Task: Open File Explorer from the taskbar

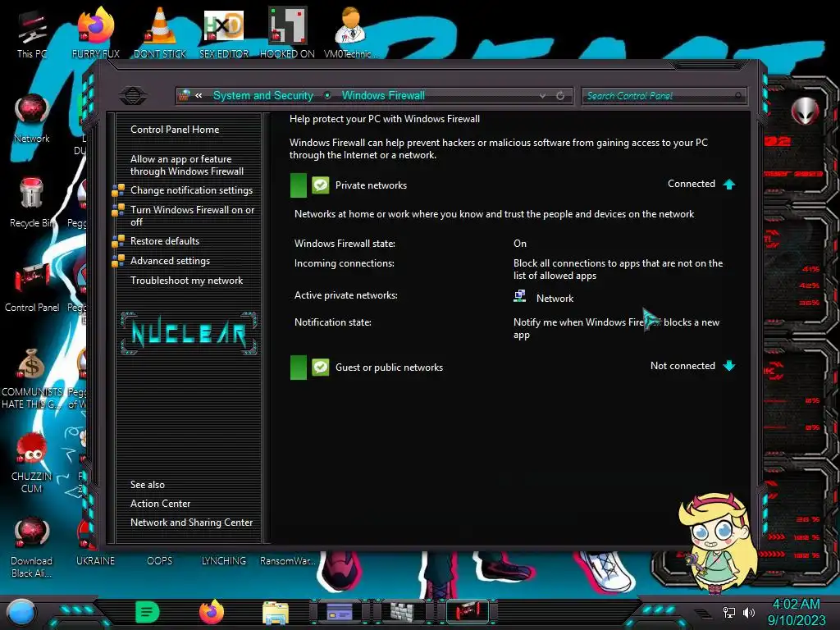Action: click(276, 612)
